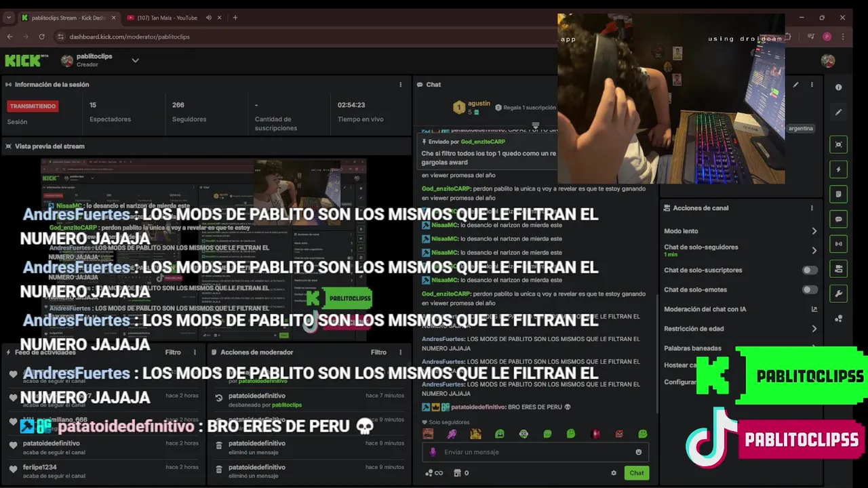Click ferlipe1234 entry in activity feed
868x488 pixels.
coord(40,468)
